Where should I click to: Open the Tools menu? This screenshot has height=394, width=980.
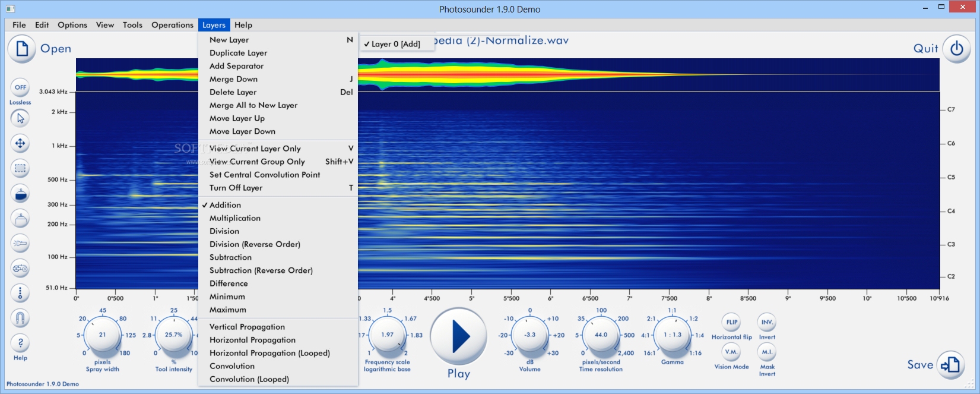[132, 25]
